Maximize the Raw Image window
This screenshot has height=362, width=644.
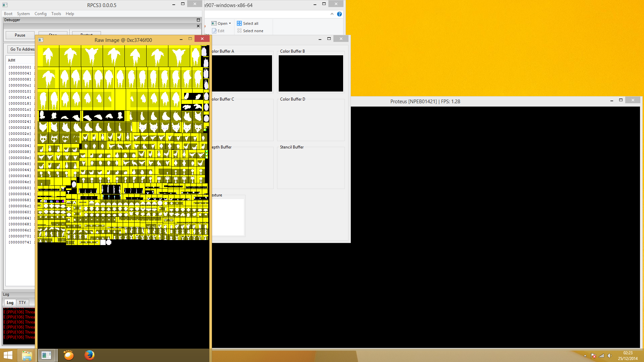(190, 39)
